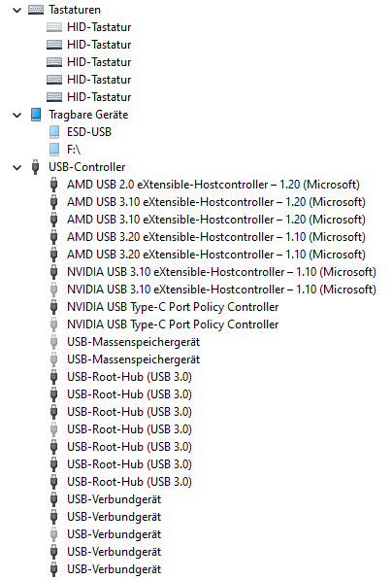392x580 pixels.
Task: Click icon of AMD USB 2.0 Hostcontroller
Action: click(x=54, y=185)
